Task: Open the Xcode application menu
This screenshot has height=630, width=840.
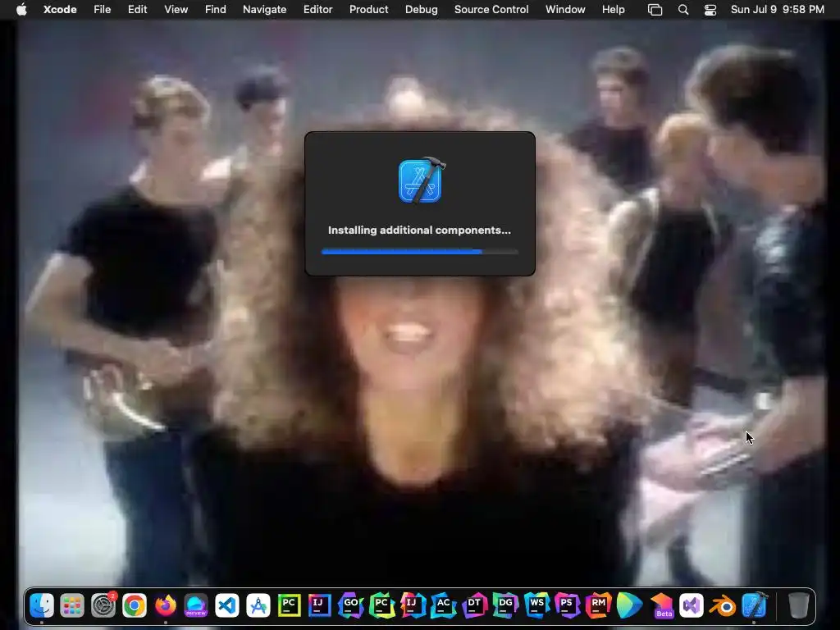Action: (60, 10)
